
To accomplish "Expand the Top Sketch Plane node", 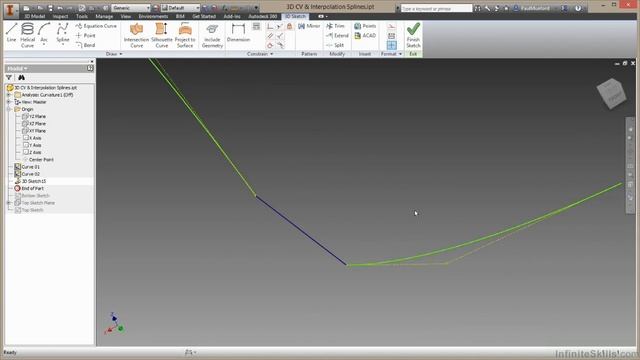I will pos(9,203).
